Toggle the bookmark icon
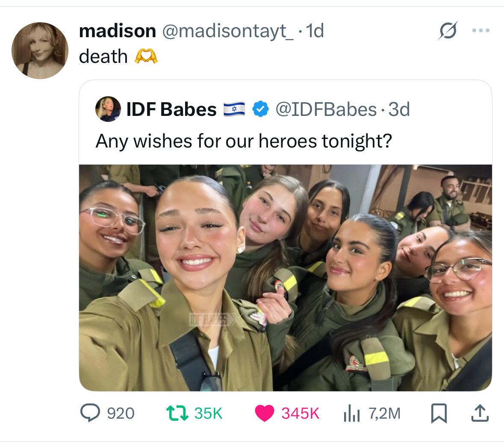504x446 pixels. (x=439, y=413)
